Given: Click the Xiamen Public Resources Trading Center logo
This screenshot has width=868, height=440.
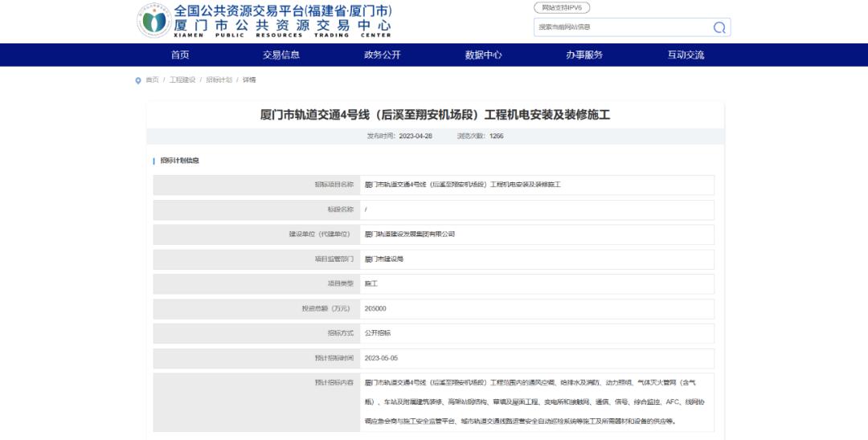Looking at the screenshot, I should [x=154, y=20].
